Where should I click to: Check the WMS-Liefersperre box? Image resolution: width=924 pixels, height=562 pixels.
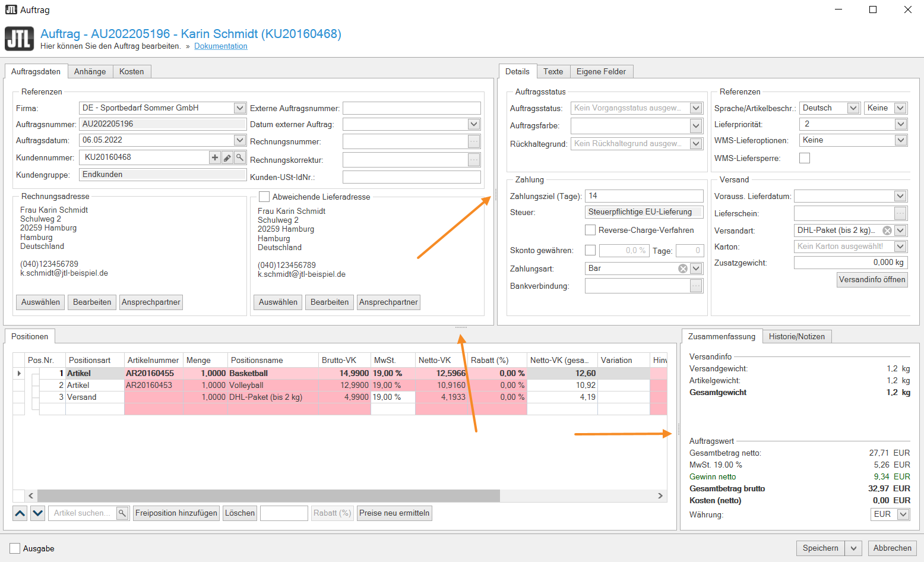tap(805, 158)
